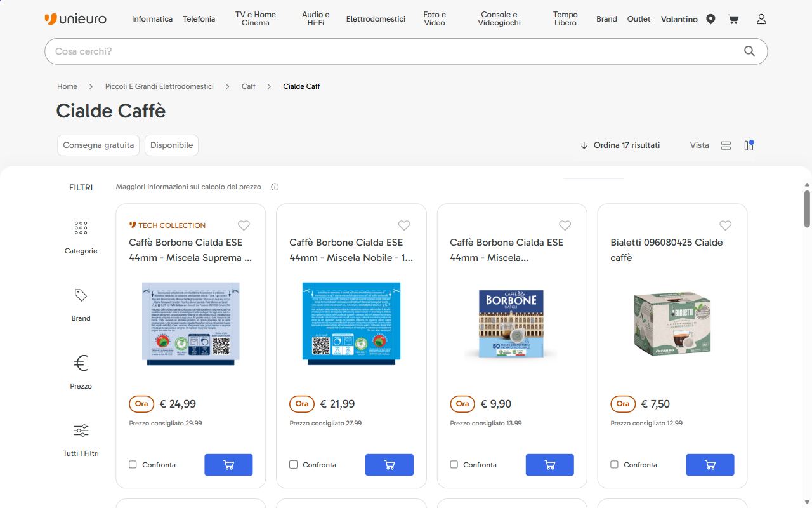Check Confronta for the €9,90 Borbone
Screen dimensions: 812x508
click(454, 465)
